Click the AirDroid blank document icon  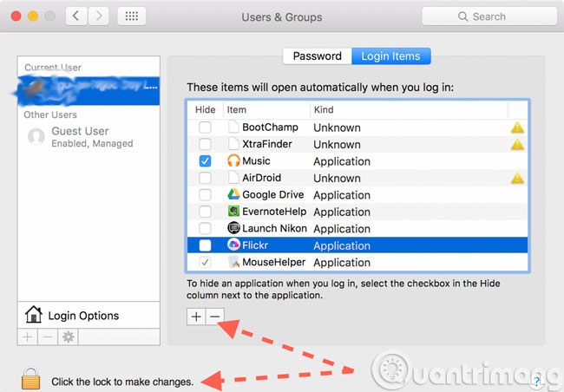point(233,178)
